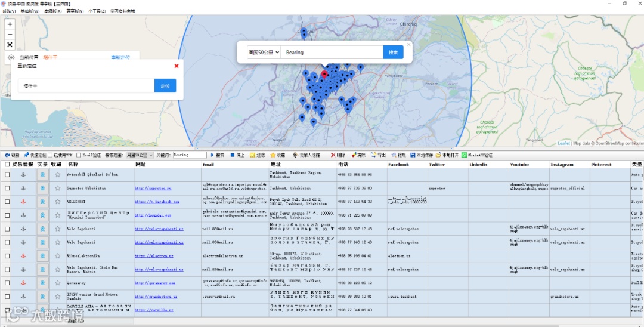This screenshot has height=327, width=644.
Task: Toggle map fullscreen icon
Action: pyautogui.click(x=10, y=45)
